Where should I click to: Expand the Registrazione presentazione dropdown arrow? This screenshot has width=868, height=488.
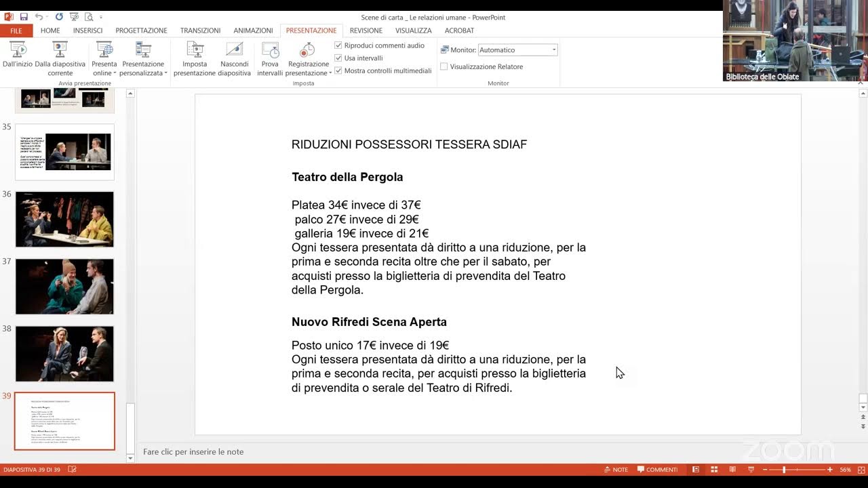330,73
